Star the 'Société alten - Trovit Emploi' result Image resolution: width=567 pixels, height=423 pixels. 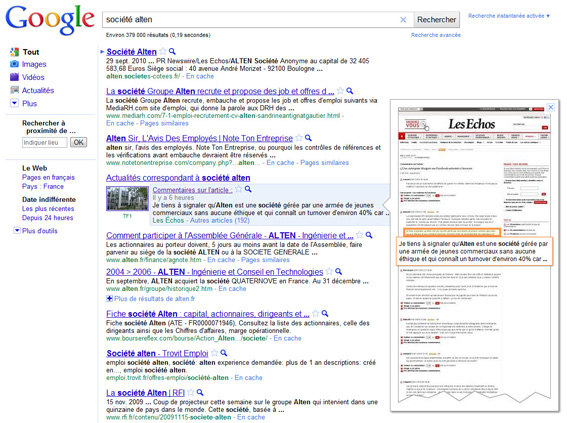point(214,352)
